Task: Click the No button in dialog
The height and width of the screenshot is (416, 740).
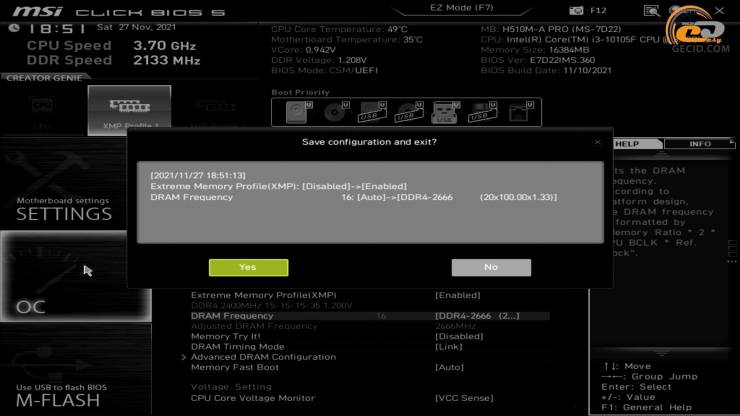Action: [491, 267]
